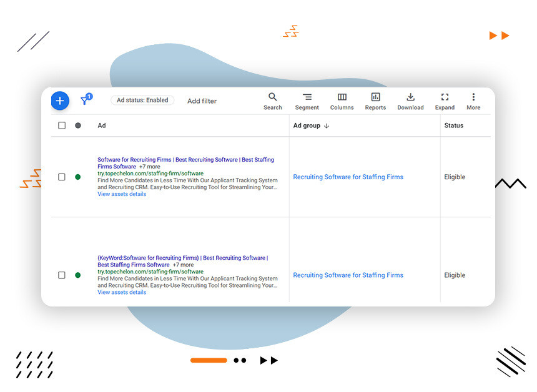The height and width of the screenshot is (392, 537).
Task: Click the green status dot on the first ad
Action: 77,177
